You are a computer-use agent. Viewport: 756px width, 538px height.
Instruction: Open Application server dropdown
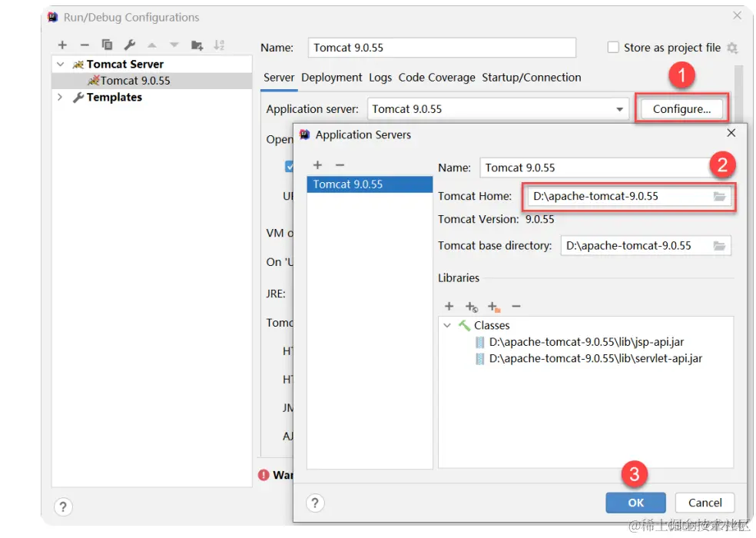tap(619, 109)
